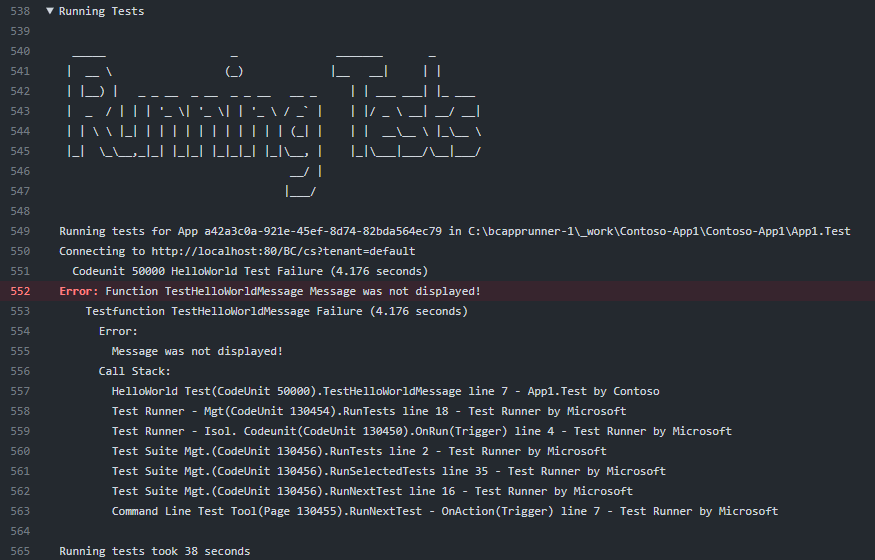Image resolution: width=875 pixels, height=560 pixels.
Task: Select line number 552 error row
Action: (438, 291)
